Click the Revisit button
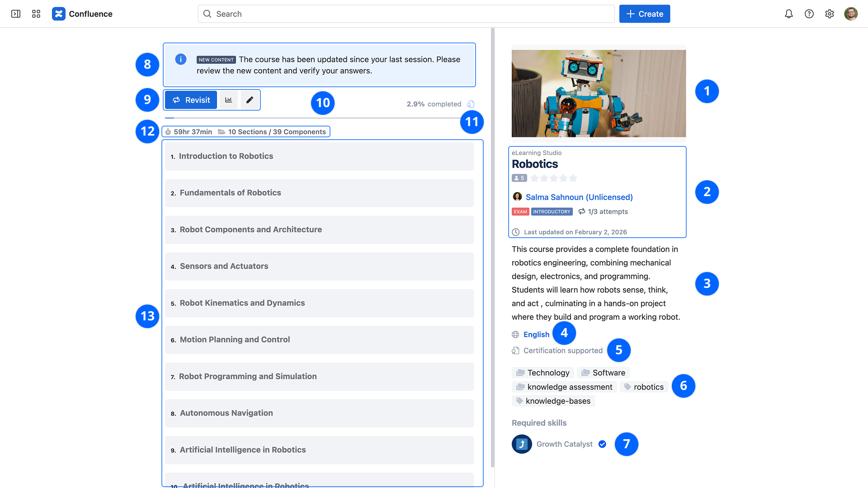868x488 pixels. click(191, 100)
